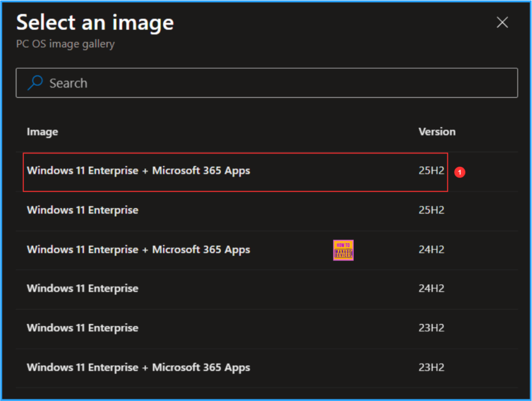Pick the Windows 11 Enterprise 24H2 image
This screenshot has width=532, height=401.
click(83, 289)
